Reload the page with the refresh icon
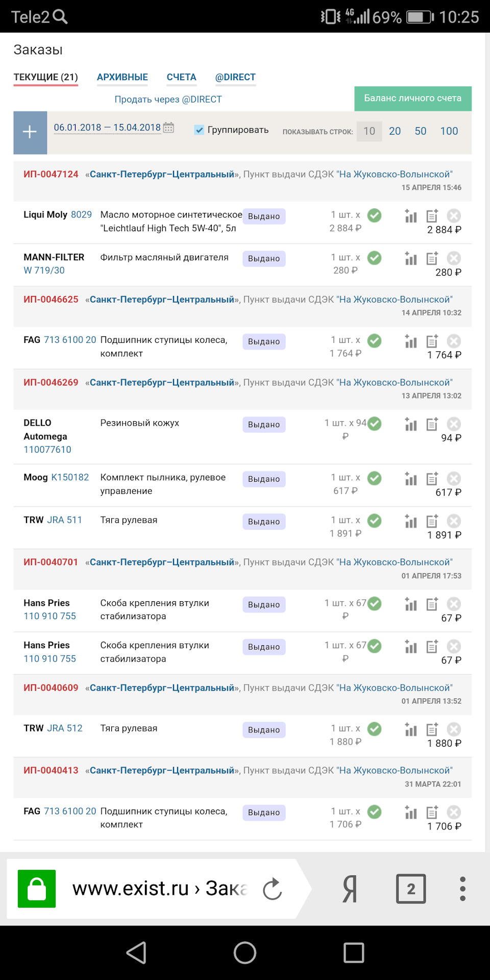Viewport: 490px width, 980px height. (273, 889)
